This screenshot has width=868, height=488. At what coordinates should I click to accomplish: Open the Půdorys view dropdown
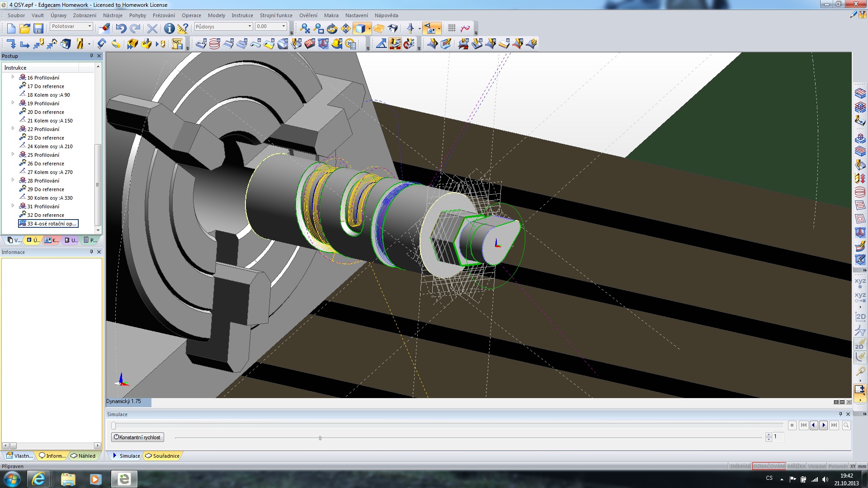(249, 27)
